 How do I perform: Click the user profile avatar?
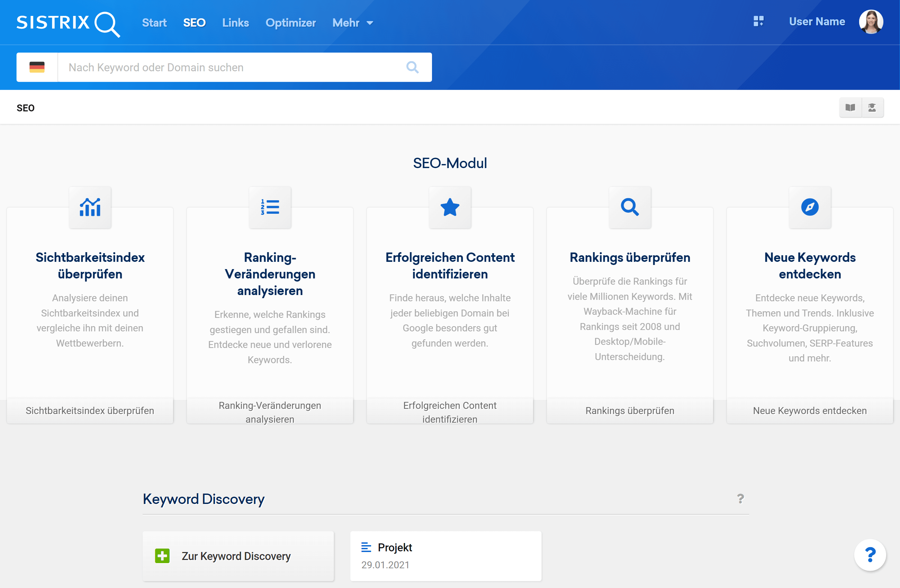tap(871, 22)
